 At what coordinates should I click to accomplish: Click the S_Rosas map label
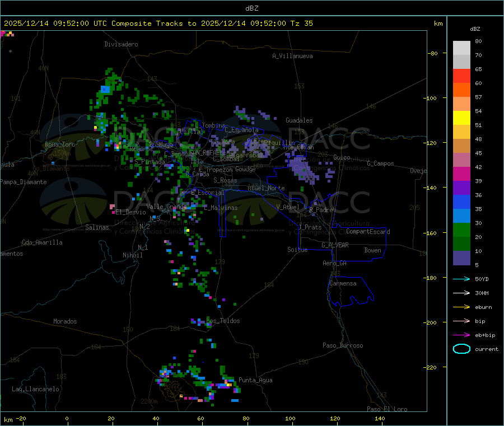pyautogui.click(x=225, y=180)
